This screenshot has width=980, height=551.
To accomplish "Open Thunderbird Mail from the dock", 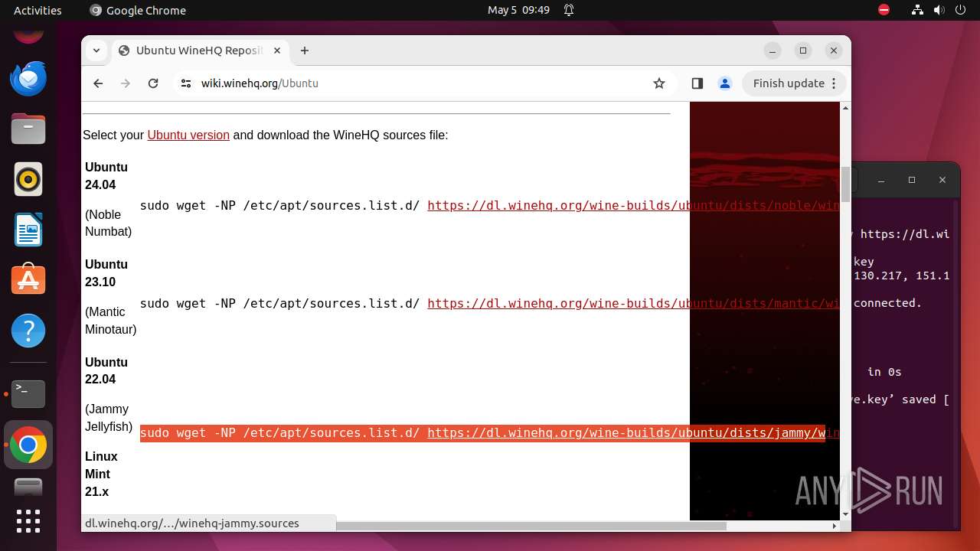I will coord(28,79).
